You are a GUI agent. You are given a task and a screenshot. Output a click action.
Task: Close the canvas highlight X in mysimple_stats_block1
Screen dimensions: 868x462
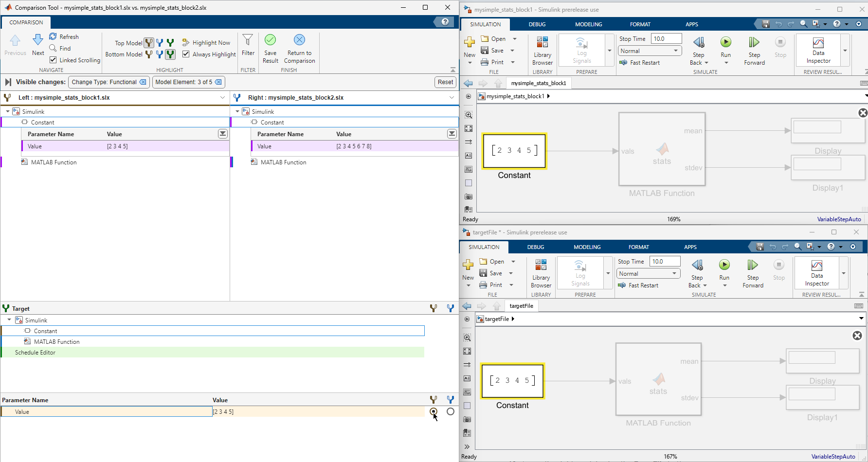[863, 113]
